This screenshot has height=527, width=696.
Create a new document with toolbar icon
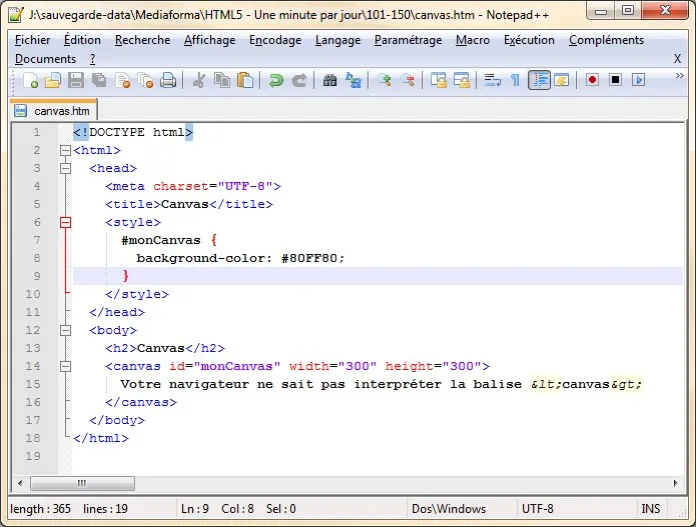[30, 80]
